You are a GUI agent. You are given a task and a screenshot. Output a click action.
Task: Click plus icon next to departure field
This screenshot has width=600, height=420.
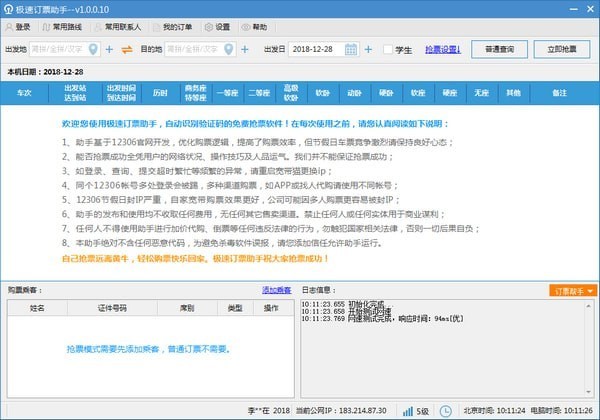click(x=109, y=49)
